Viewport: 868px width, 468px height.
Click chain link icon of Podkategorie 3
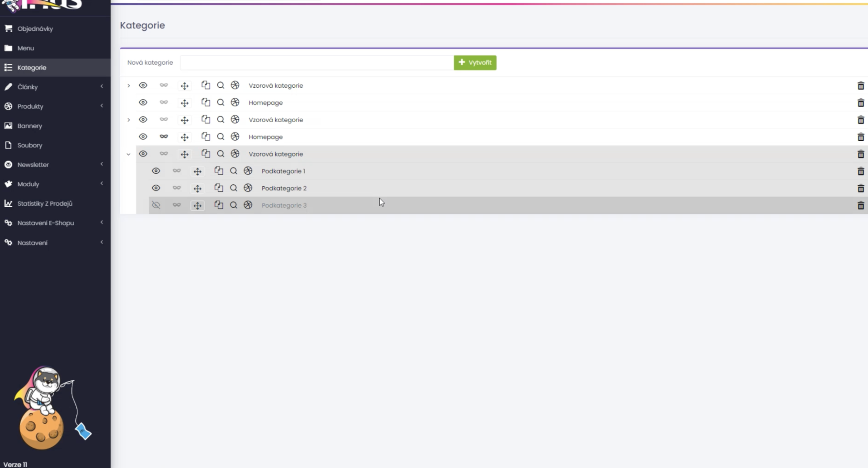point(177,205)
